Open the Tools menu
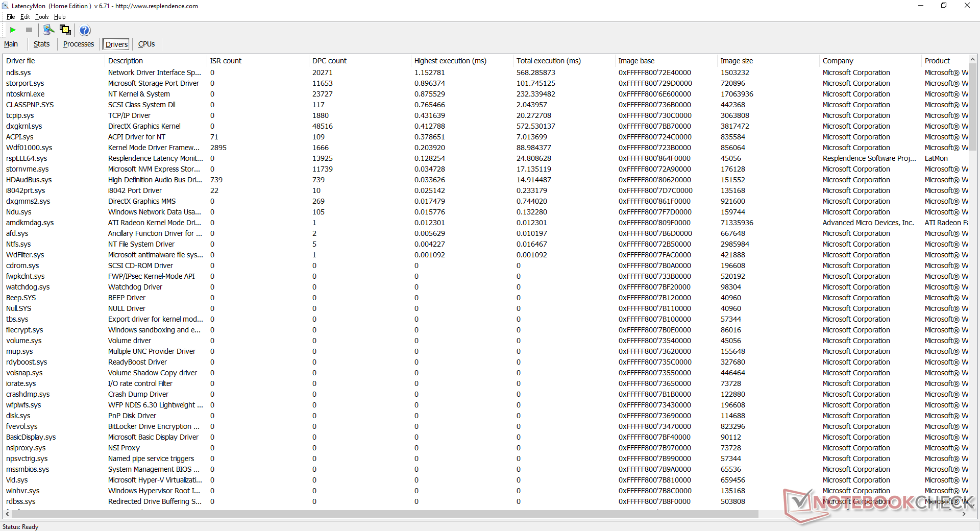Image resolution: width=980 pixels, height=531 pixels. 42,17
